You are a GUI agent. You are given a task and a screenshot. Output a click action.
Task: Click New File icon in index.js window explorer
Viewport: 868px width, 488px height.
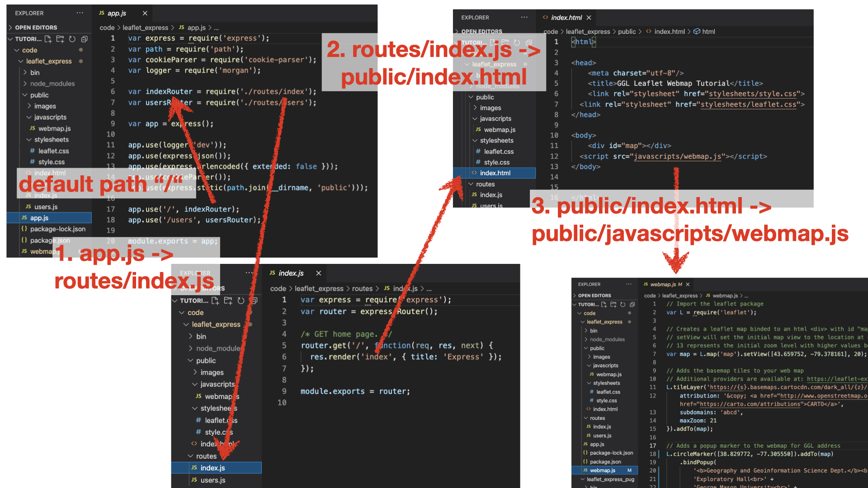[215, 300]
